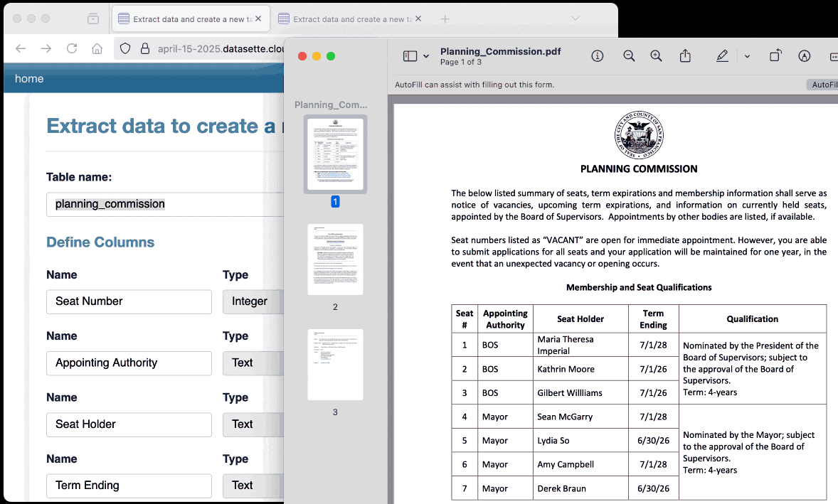Screen dimensions: 838x504
Task: Open sidebar view options chevron in Preview
Action: (x=426, y=56)
